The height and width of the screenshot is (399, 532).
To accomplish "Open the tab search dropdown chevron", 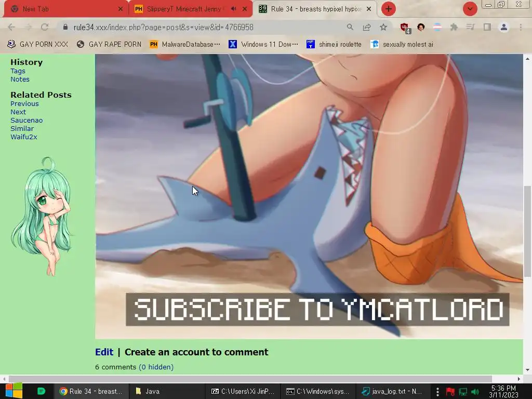I will tap(470, 9).
